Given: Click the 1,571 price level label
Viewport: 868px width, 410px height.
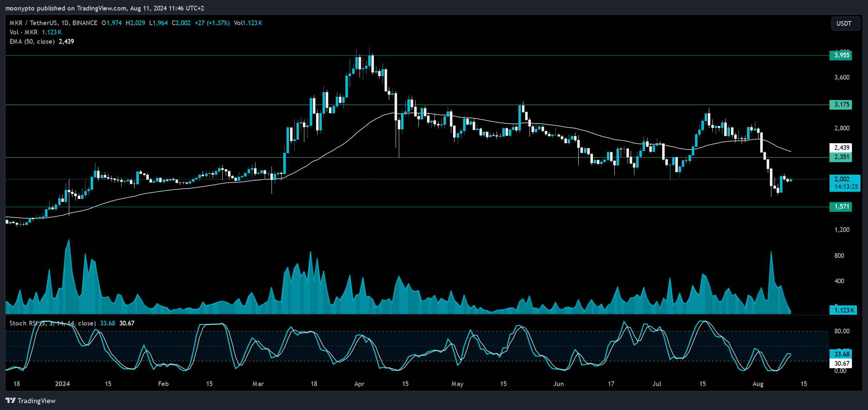Looking at the screenshot, I should (841, 206).
